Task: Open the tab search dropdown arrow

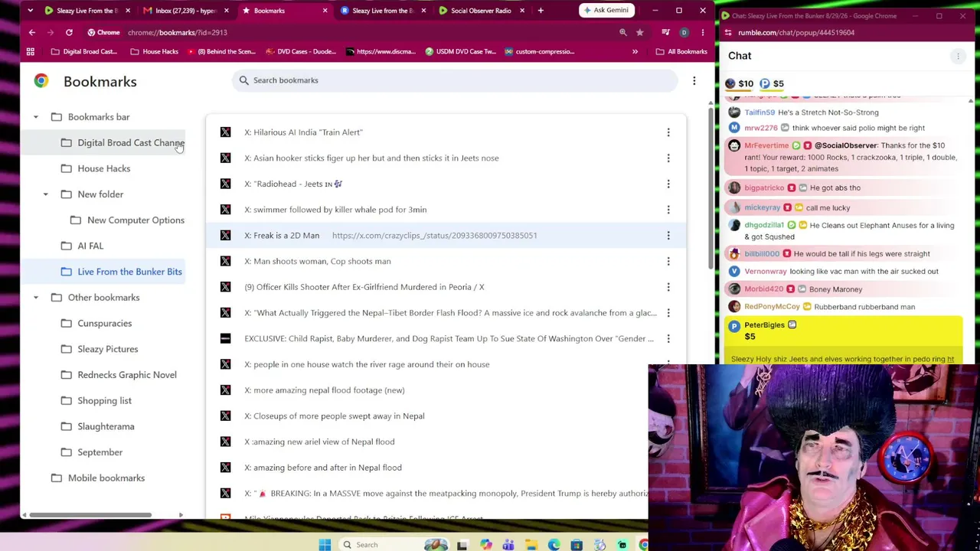Action: click(30, 11)
